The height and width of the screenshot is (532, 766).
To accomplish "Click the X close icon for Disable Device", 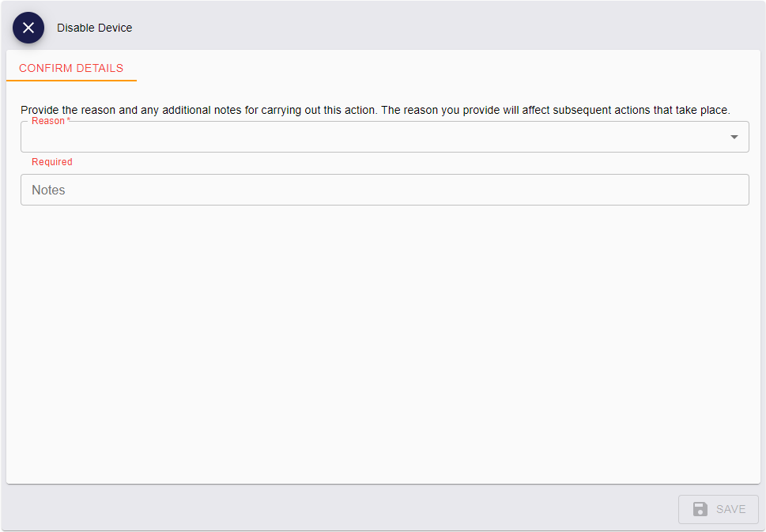I will (28, 28).
